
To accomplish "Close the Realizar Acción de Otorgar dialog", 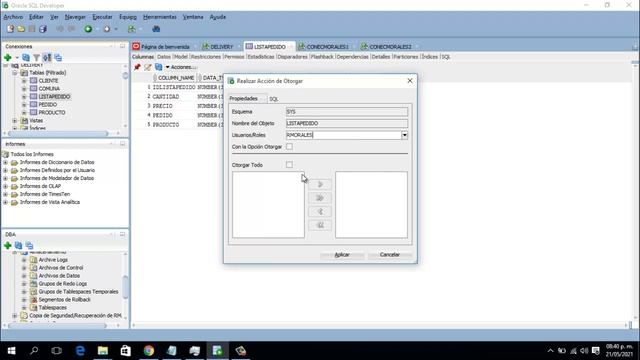I will click(x=410, y=81).
